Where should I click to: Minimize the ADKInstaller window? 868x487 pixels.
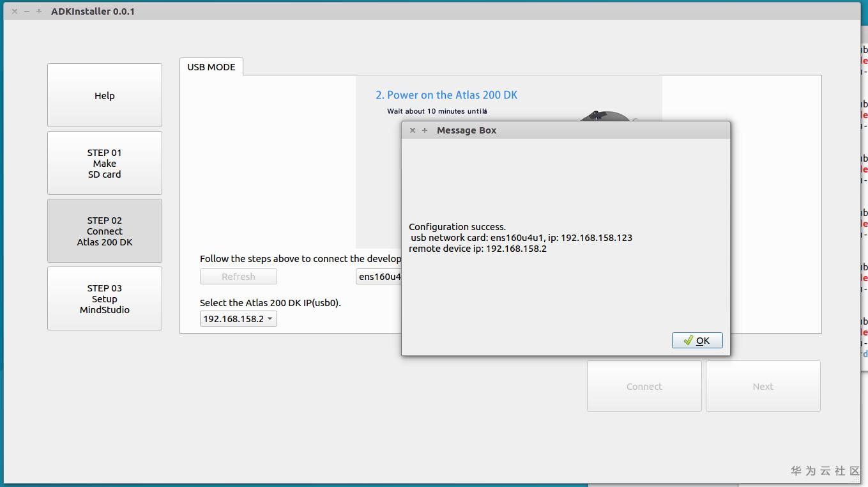click(x=27, y=12)
